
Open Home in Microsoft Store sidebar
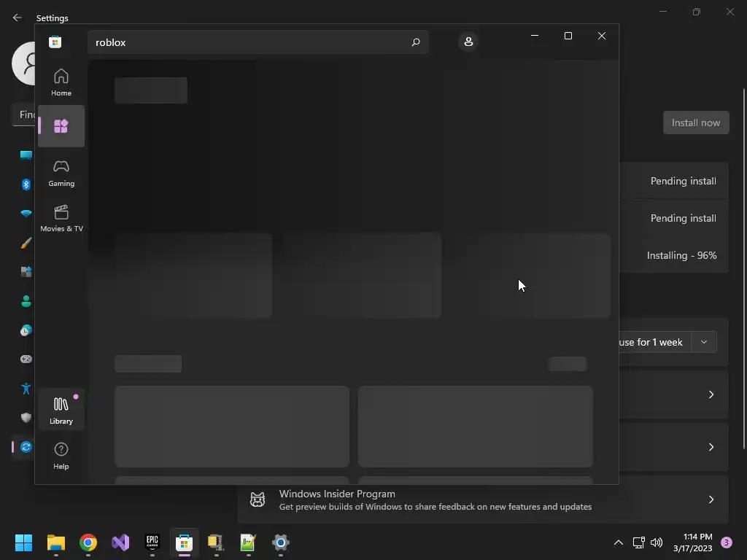point(61,82)
